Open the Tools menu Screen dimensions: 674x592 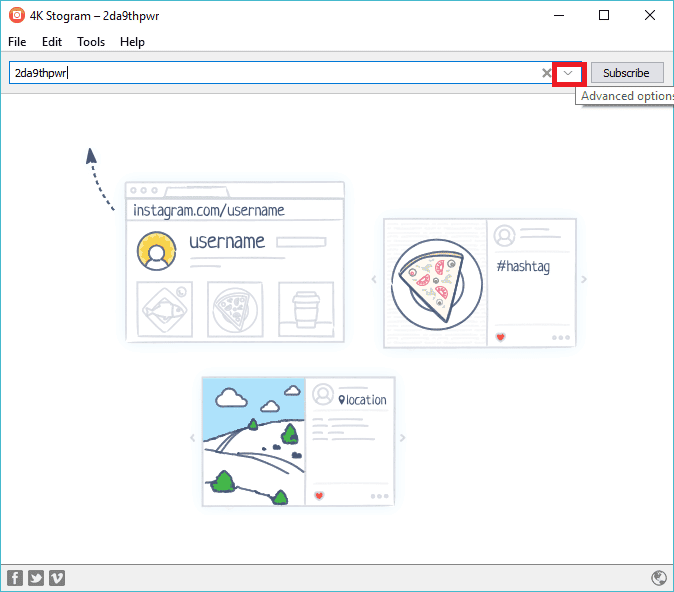coord(91,42)
